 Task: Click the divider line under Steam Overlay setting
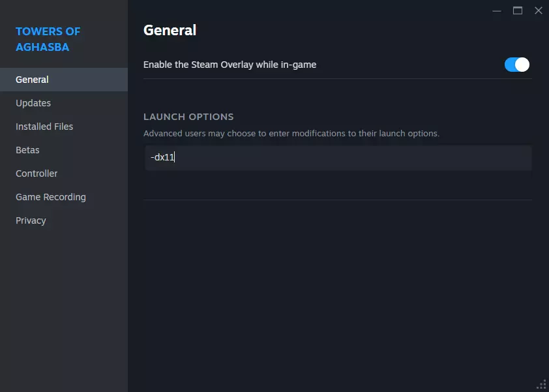point(337,79)
